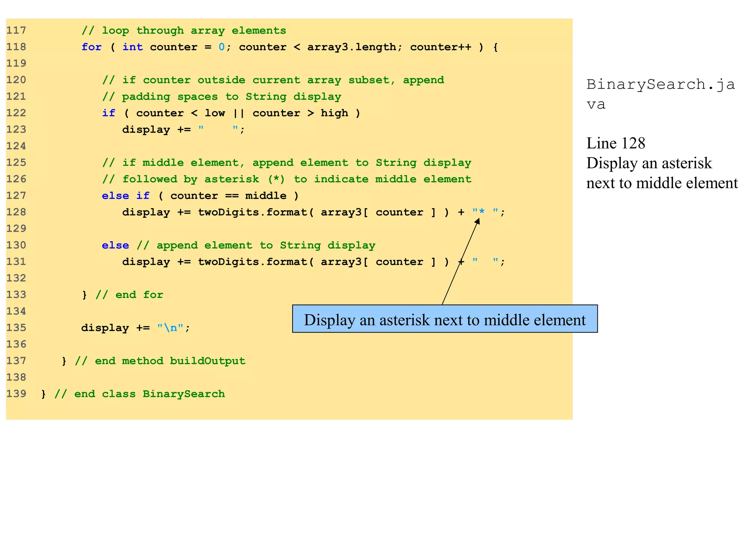This screenshot has height=560, width=747.
Task: Click the '} // end method buildOutput' line
Action: [x=153, y=361]
